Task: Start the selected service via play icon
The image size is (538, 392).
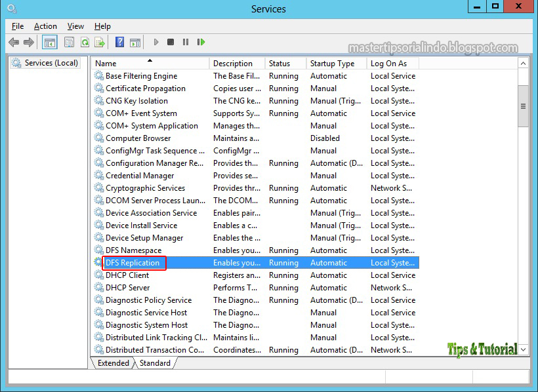Action: 155,42
